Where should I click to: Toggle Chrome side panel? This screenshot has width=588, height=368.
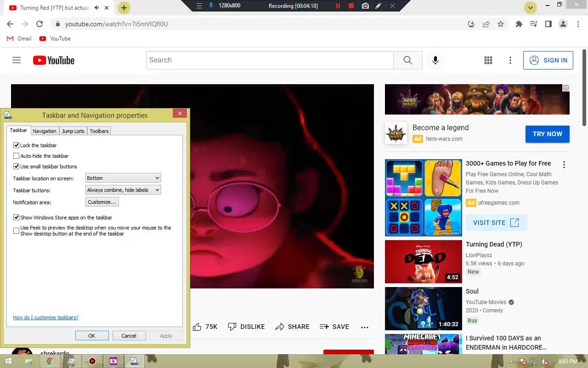coord(548,24)
